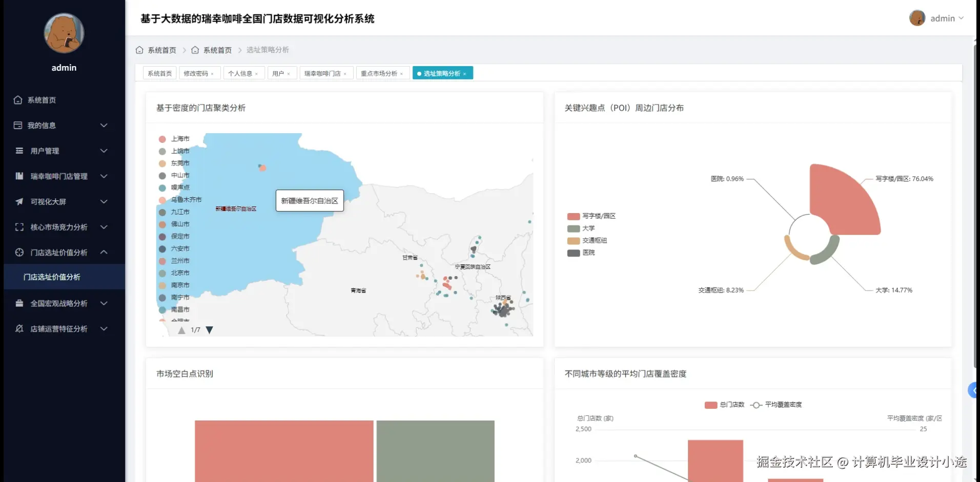The image size is (980, 482).
Task: Click the 青海省 label on the map
Action: (358, 290)
